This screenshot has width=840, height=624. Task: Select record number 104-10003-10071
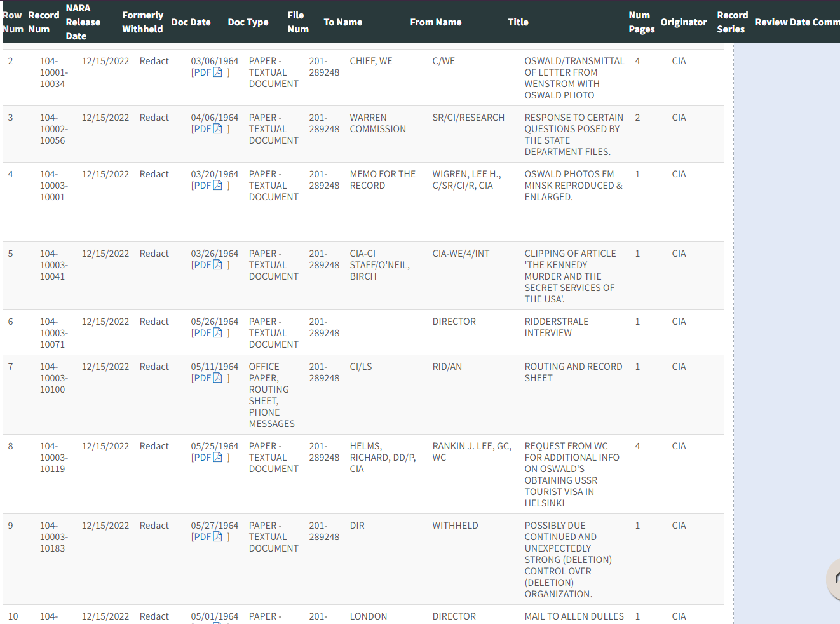[54, 333]
